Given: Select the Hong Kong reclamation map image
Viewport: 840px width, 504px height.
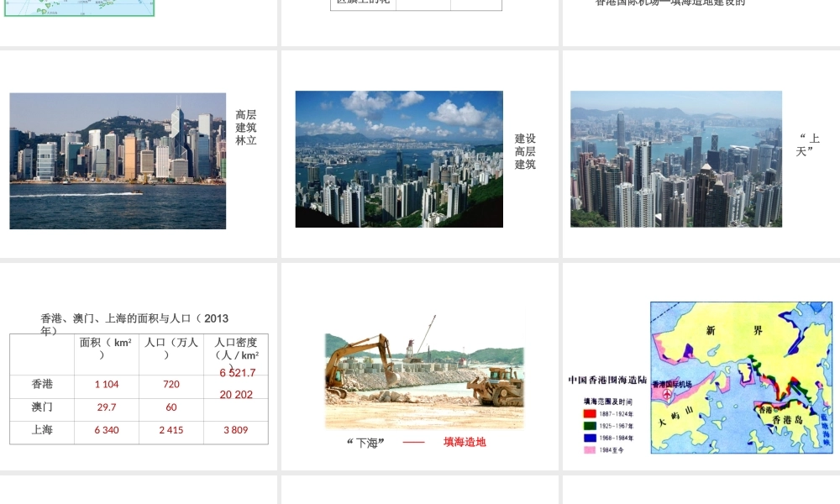Looking at the screenshot, I should click(742, 378).
